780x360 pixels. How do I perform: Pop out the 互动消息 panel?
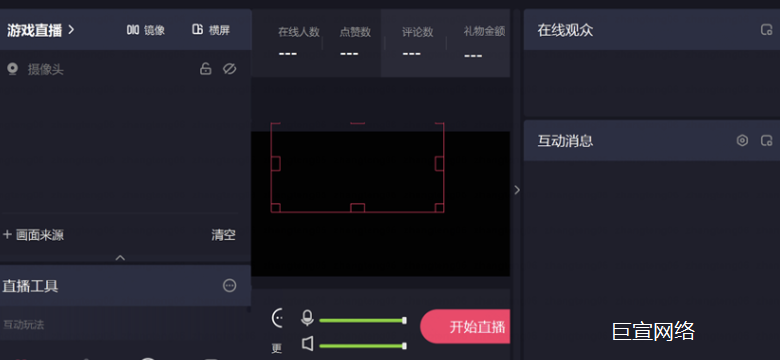[x=767, y=141]
